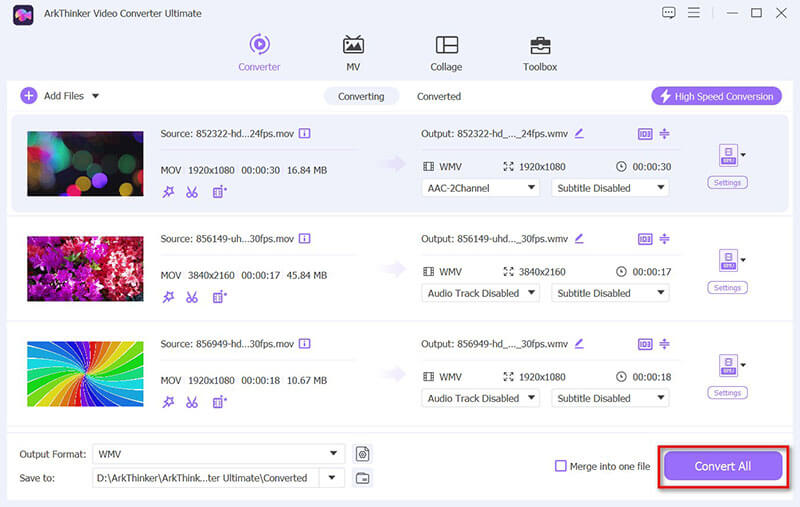
Task: Open the hamburger menu in title bar
Action: pos(693,13)
